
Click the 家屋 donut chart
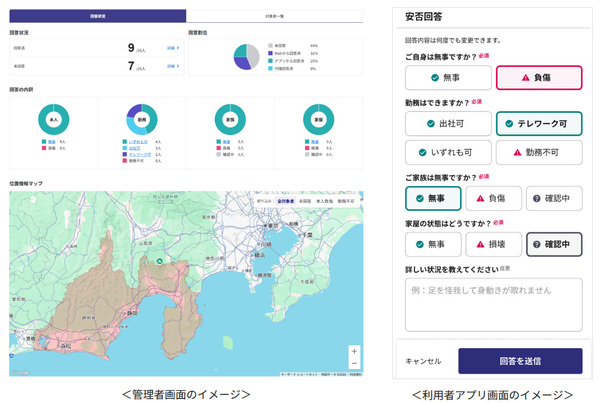(318, 119)
